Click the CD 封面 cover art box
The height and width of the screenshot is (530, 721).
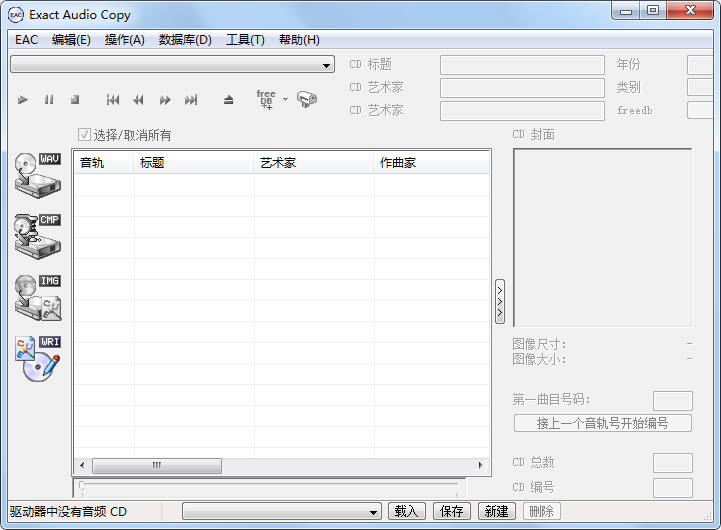click(x=602, y=238)
